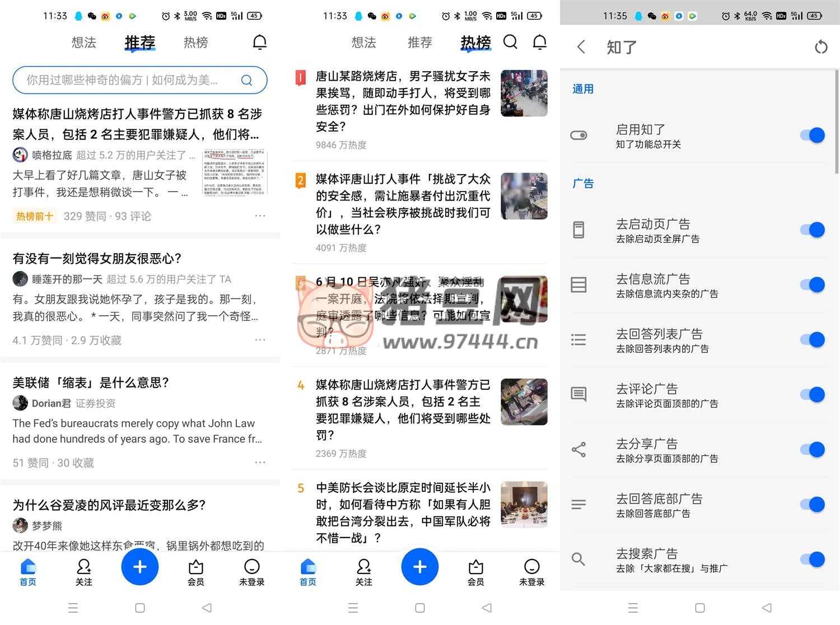Tap the phone icon beside 去启动页广告
This screenshot has height=625, width=840.
pyautogui.click(x=578, y=230)
